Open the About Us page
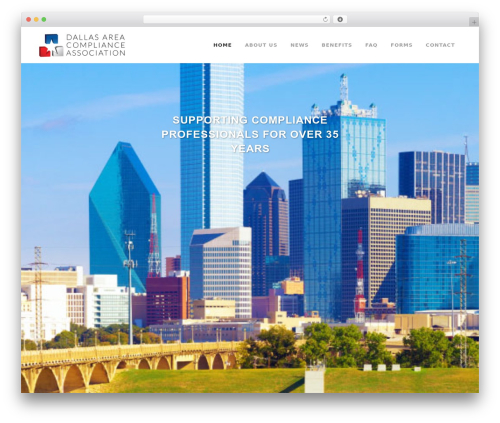The width and height of the screenshot is (500, 423). click(261, 45)
